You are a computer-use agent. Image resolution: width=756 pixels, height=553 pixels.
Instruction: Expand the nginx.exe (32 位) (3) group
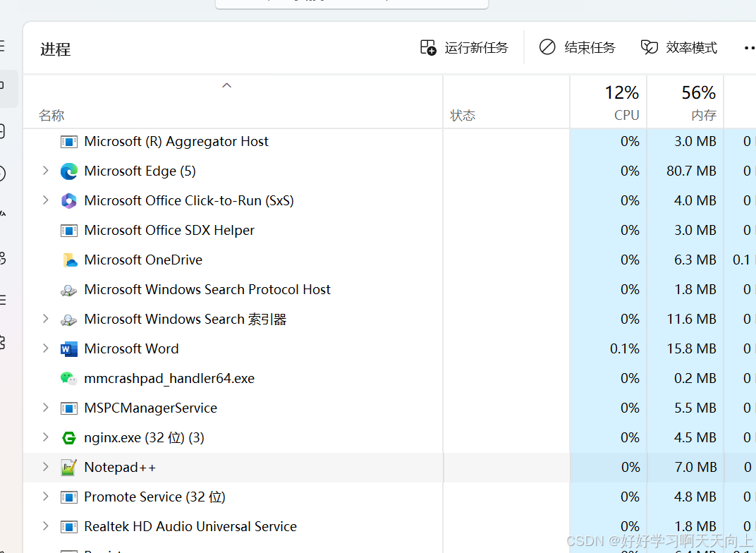[45, 437]
